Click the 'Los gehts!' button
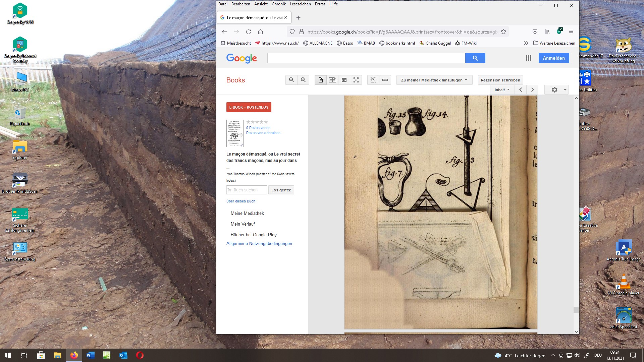The width and height of the screenshot is (644, 362). pyautogui.click(x=281, y=190)
